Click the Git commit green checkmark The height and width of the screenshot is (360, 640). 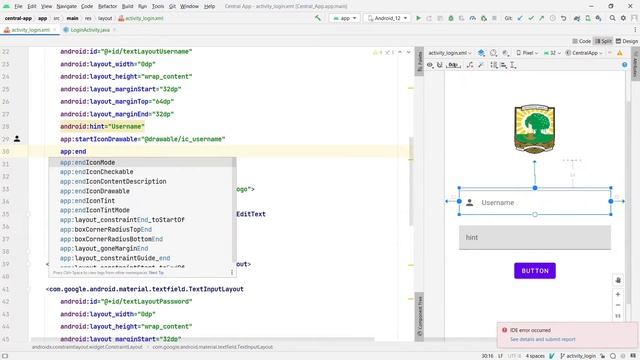531,18
